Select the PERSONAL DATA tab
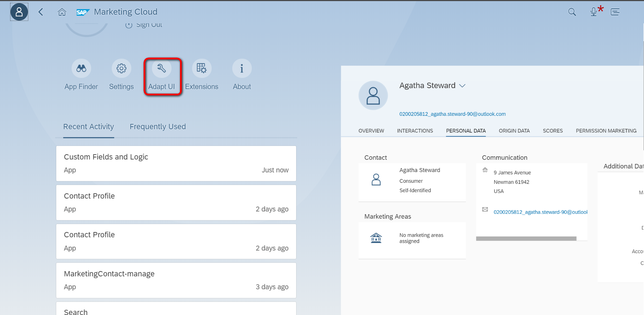 pyautogui.click(x=466, y=131)
